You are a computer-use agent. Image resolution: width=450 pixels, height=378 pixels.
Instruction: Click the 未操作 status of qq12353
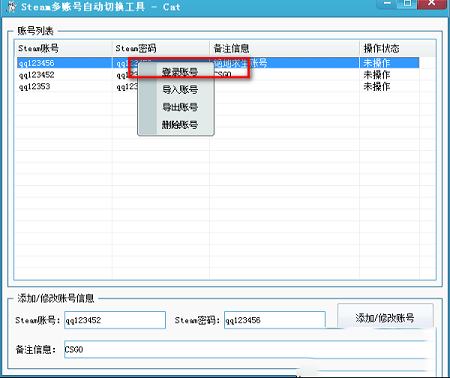pyautogui.click(x=377, y=86)
